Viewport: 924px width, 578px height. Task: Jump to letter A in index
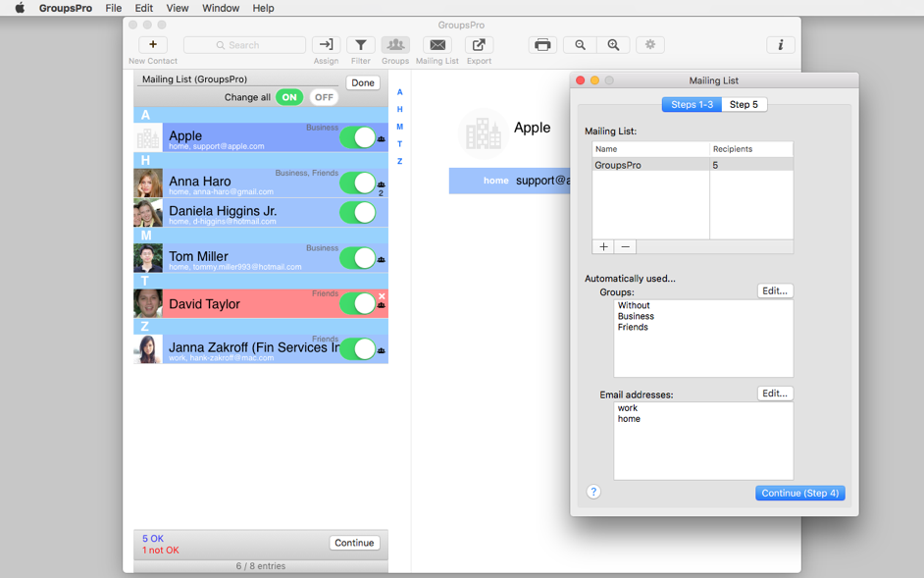[x=399, y=92]
